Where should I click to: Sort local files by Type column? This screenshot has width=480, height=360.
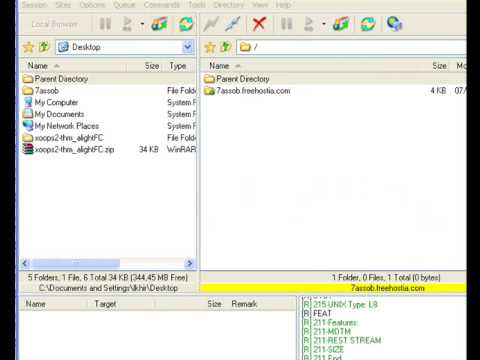(x=180, y=66)
